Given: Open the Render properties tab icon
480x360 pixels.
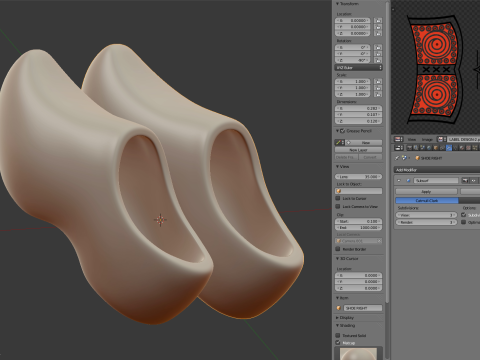Looking at the screenshot, I should point(409,148).
